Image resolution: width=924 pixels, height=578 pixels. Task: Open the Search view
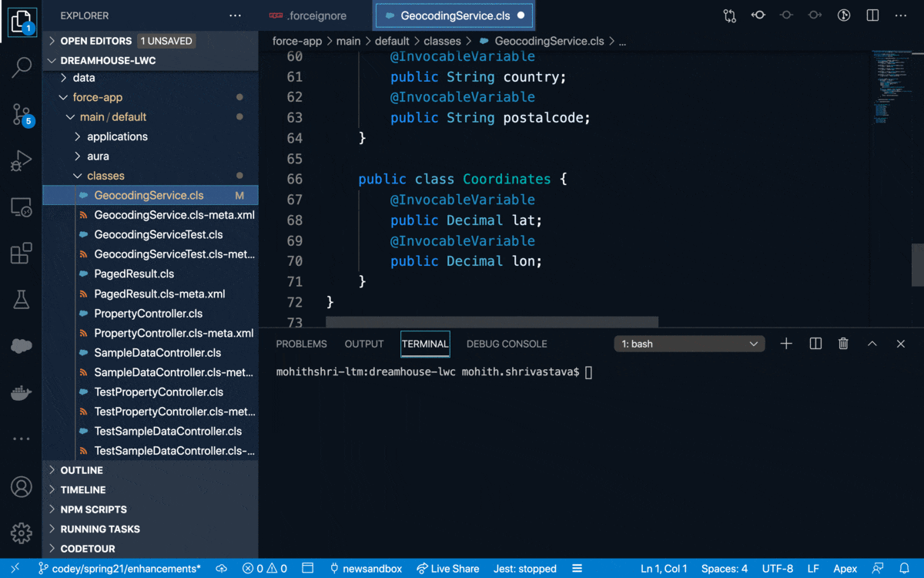(22, 68)
